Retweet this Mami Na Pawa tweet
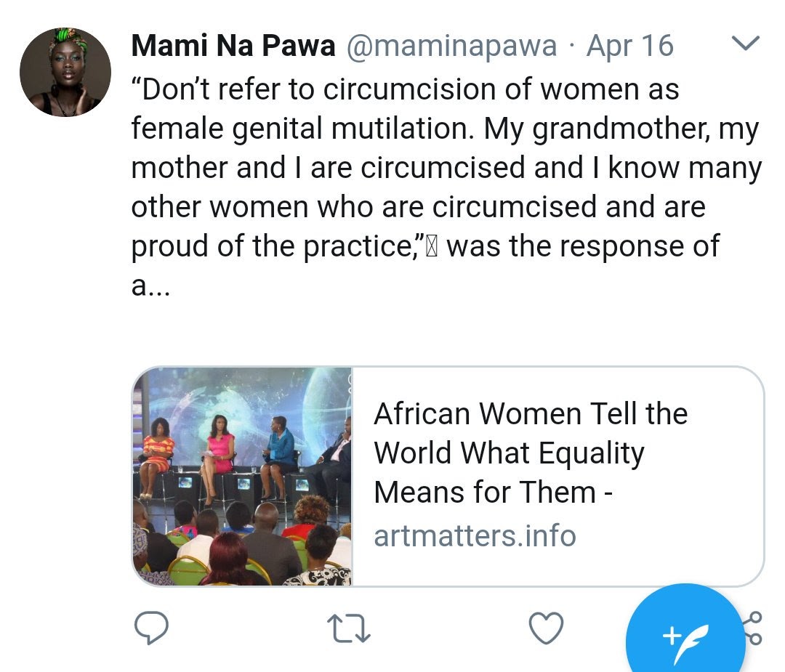The width and height of the screenshot is (785, 672). click(x=349, y=628)
